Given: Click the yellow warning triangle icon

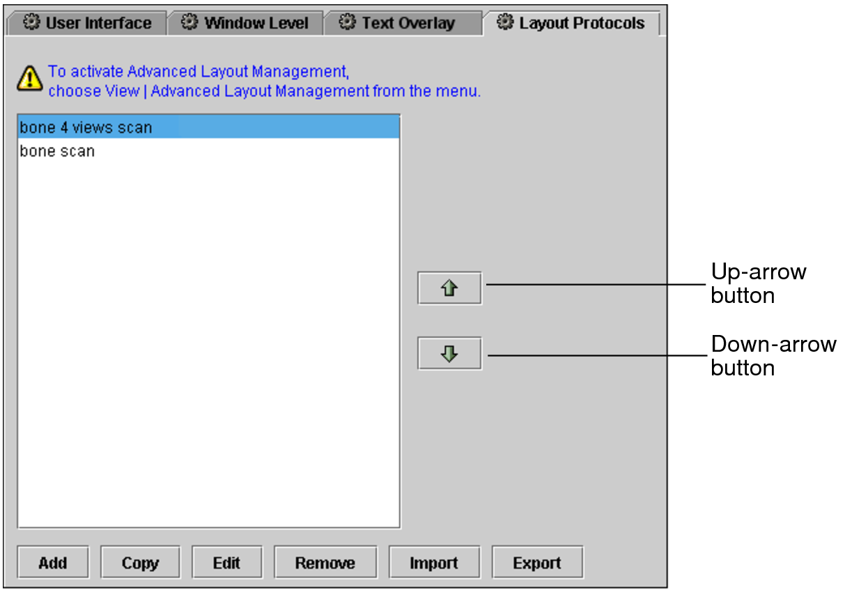Looking at the screenshot, I should tap(29, 79).
